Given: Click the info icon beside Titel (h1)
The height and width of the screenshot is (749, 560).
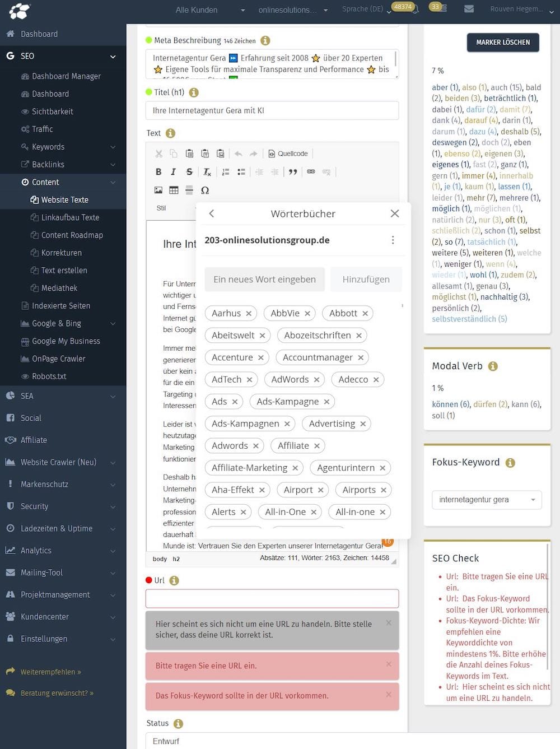Looking at the screenshot, I should coord(194,92).
